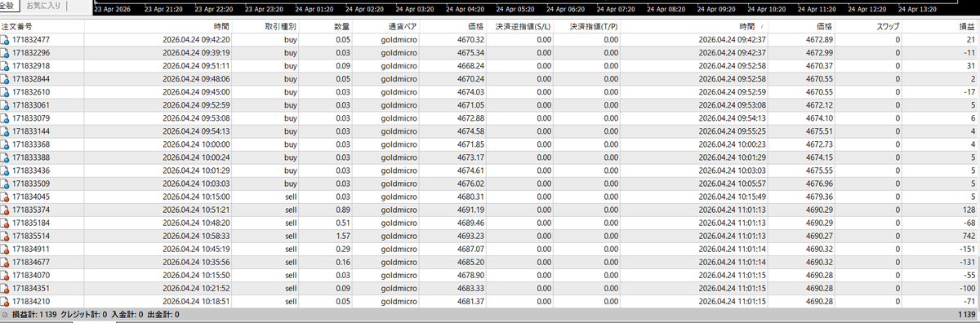Click the icon next to order 171835514
This screenshot has width=980, height=323.
click(x=5, y=236)
